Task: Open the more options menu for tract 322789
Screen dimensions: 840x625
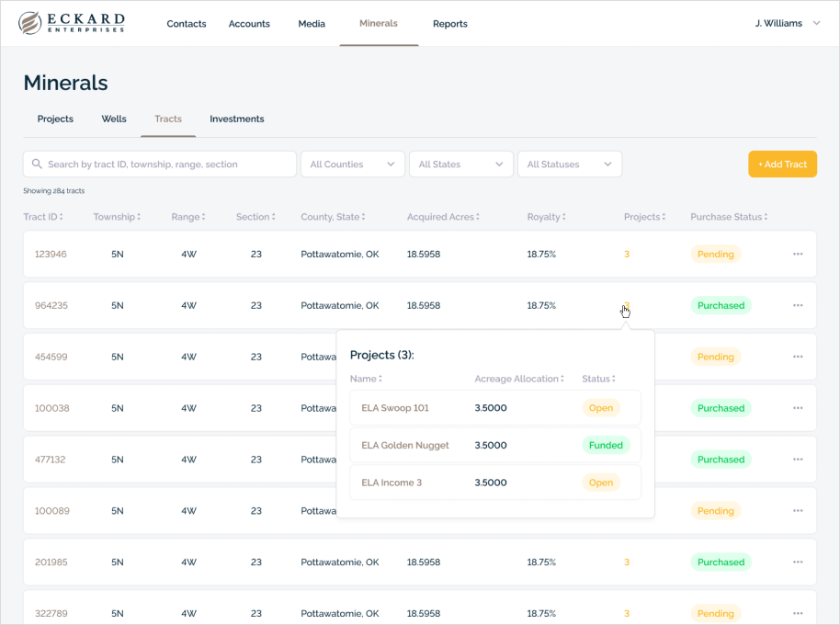Action: point(798,614)
